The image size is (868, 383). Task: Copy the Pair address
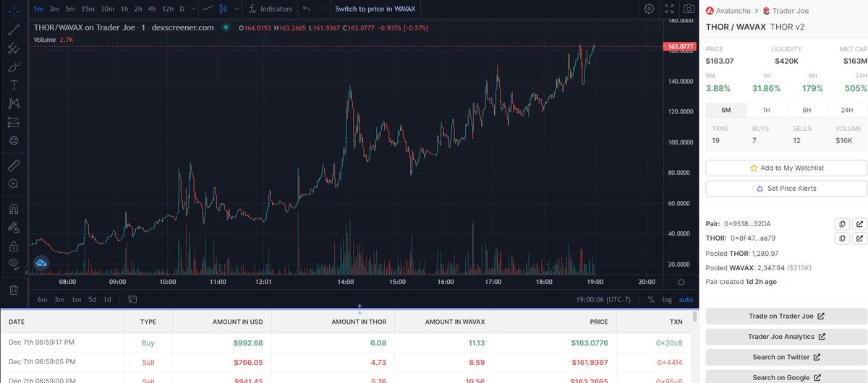click(842, 224)
